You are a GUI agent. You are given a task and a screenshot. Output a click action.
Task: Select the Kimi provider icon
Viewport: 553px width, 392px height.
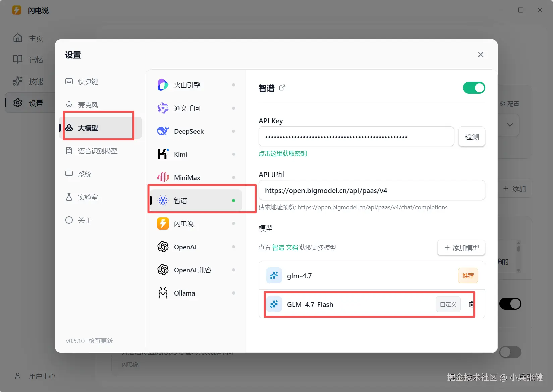pos(163,154)
